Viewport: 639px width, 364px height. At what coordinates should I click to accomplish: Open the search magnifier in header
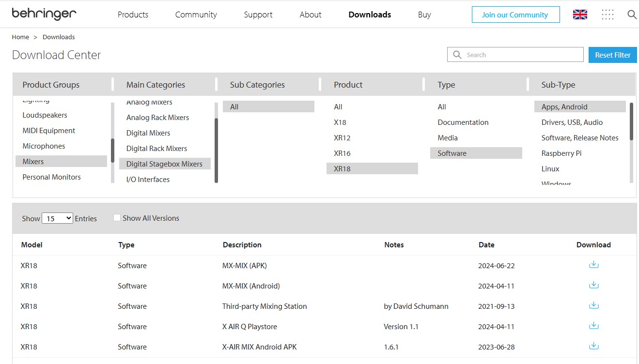pyautogui.click(x=631, y=15)
